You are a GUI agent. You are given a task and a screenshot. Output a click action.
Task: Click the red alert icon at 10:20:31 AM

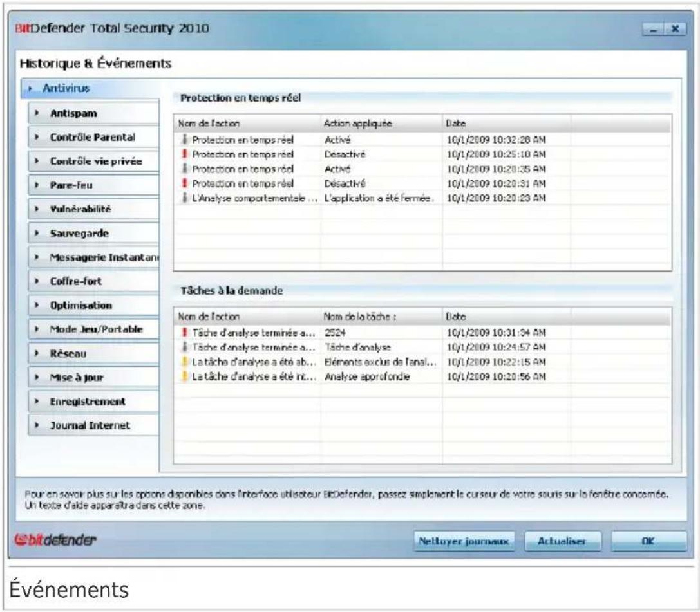point(184,183)
